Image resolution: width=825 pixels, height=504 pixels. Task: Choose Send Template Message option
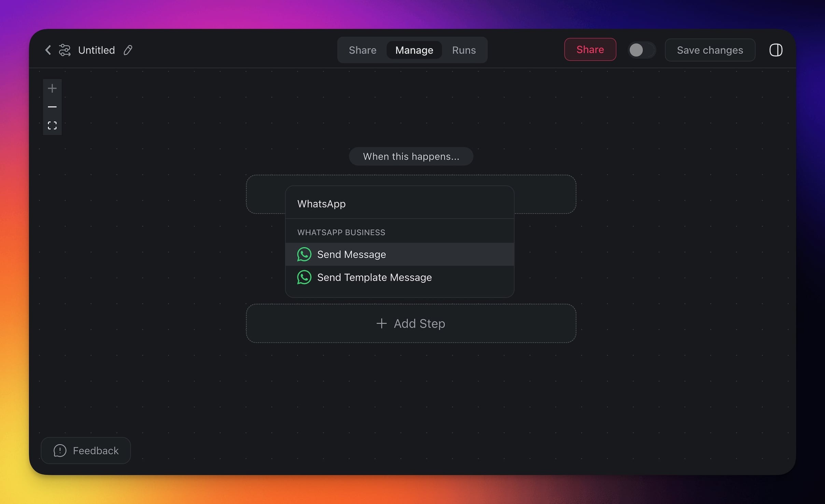pos(374,277)
